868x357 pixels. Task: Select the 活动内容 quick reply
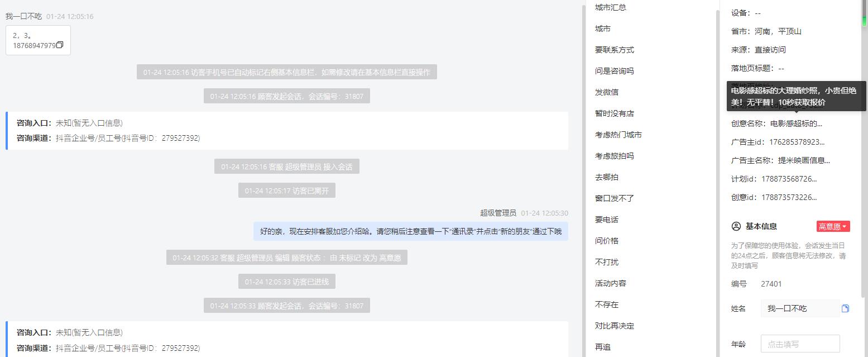click(x=611, y=283)
